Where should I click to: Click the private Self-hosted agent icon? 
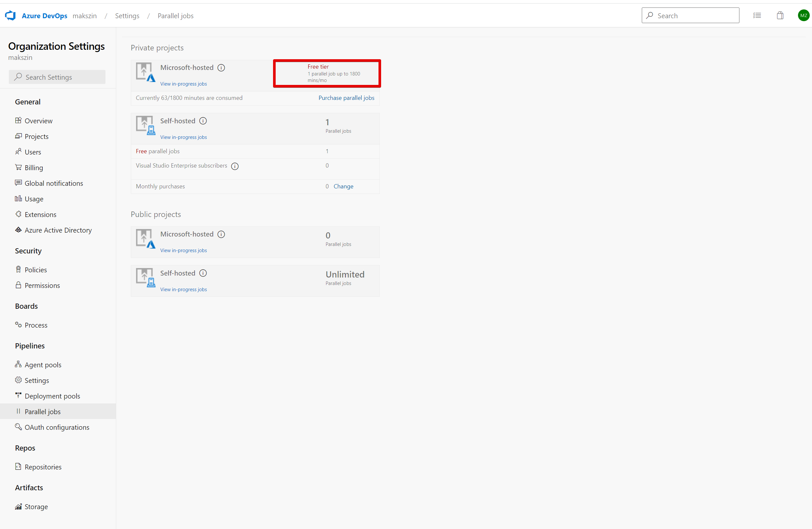(145, 126)
